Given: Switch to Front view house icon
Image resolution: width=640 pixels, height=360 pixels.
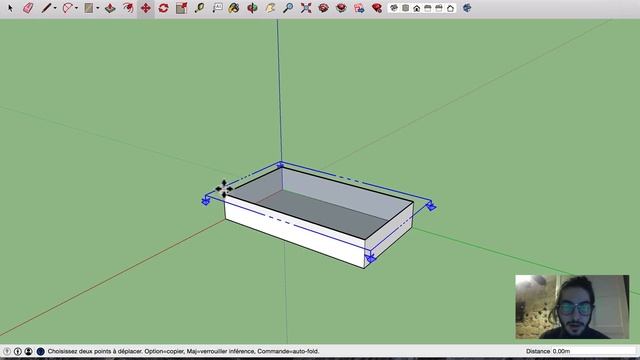Looking at the screenshot, I should (417, 8).
